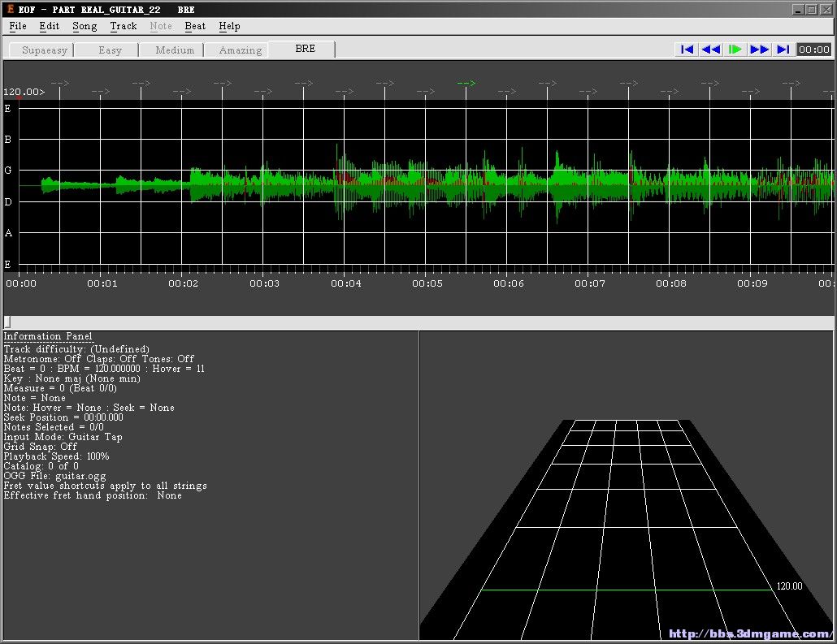Click the 120.00 label in 3D preview
837x644 pixels.
[789, 586]
